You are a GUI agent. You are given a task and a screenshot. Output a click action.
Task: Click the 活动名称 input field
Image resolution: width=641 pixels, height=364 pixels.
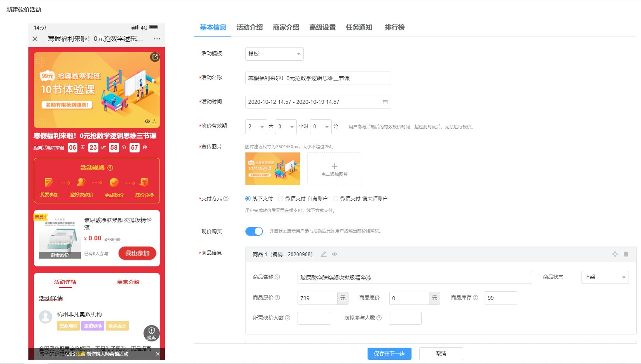point(318,78)
